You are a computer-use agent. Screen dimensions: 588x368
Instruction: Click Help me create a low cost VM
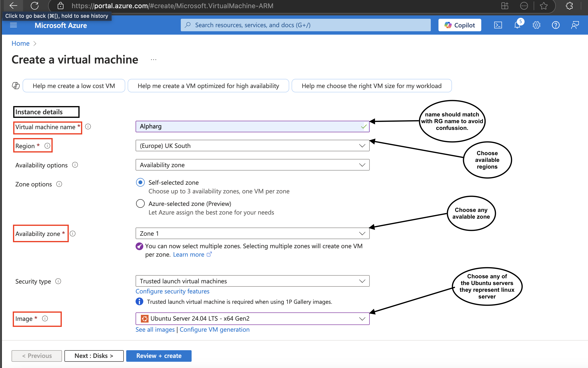point(74,86)
